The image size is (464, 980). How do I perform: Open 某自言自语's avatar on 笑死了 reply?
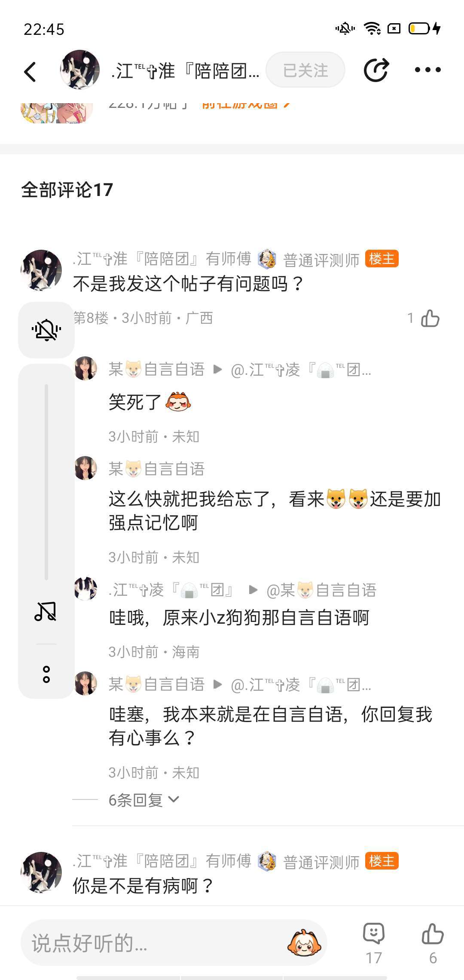click(86, 368)
